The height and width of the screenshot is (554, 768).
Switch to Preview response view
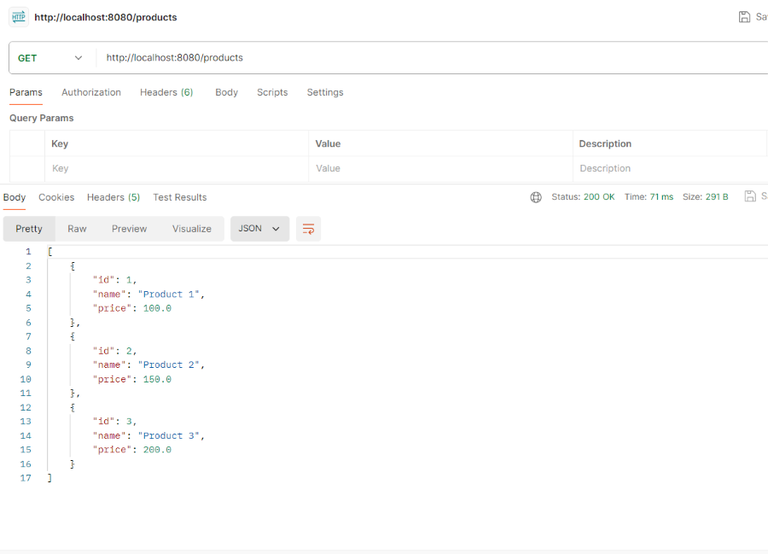coord(129,229)
